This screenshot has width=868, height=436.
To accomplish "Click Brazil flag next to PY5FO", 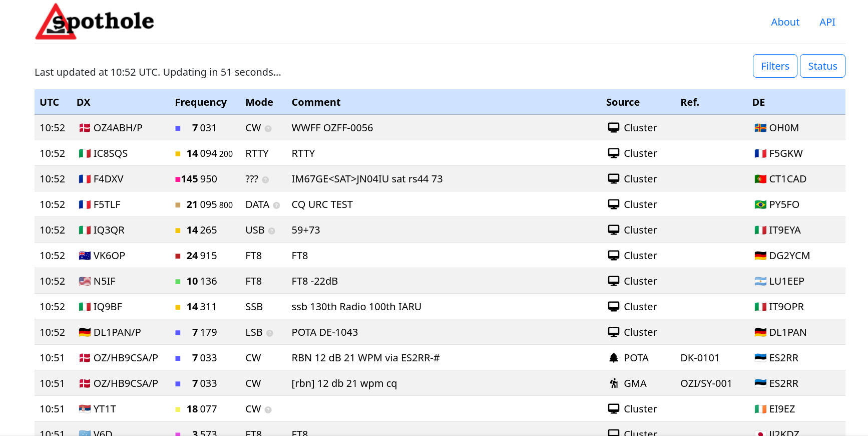I will [x=760, y=204].
